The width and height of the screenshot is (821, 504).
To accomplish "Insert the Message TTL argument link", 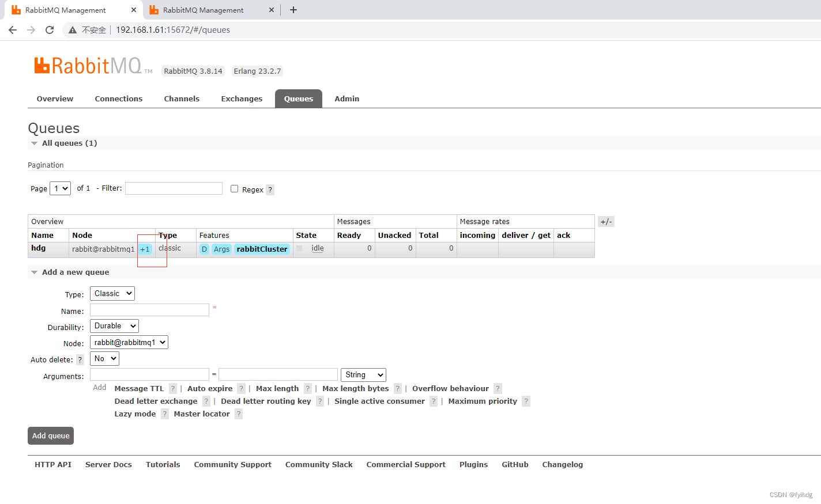I will tap(139, 389).
